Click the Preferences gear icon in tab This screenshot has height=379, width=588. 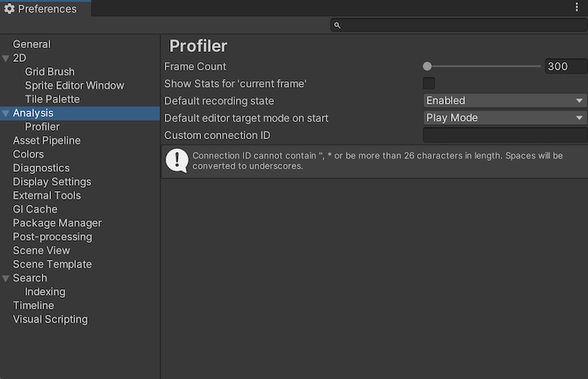point(9,9)
